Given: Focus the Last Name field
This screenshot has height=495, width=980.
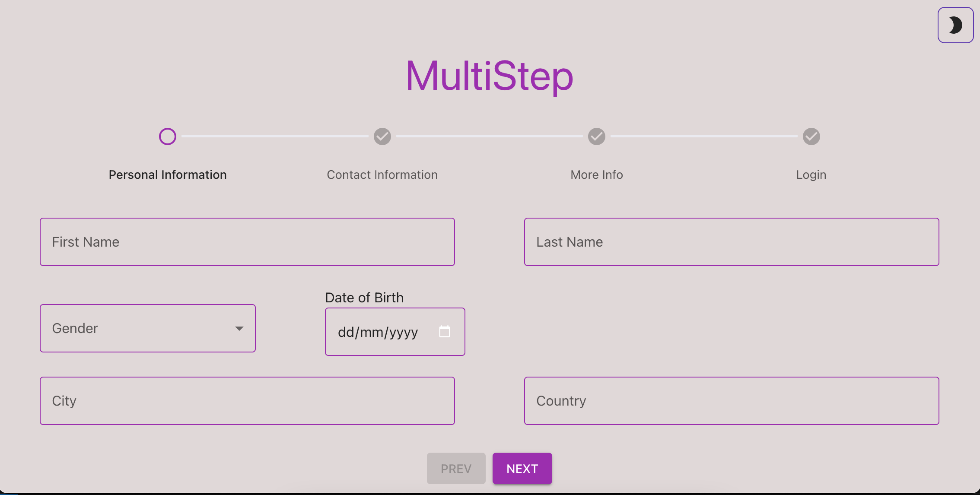Looking at the screenshot, I should [732, 242].
